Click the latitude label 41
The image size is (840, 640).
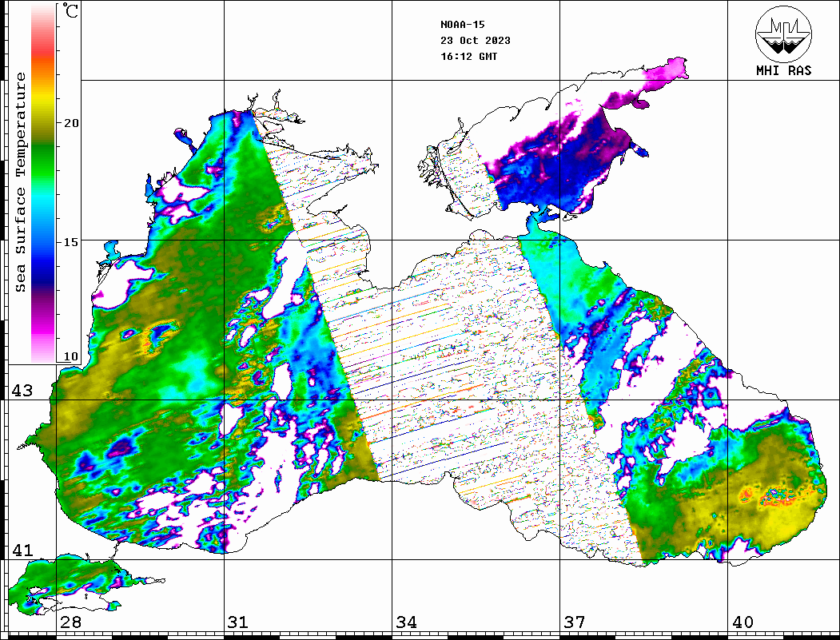[x=22, y=550]
